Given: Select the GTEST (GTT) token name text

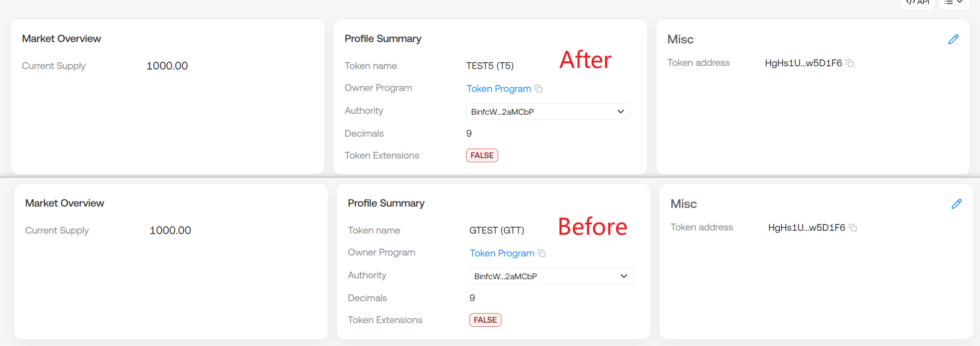Looking at the screenshot, I should pos(496,230).
